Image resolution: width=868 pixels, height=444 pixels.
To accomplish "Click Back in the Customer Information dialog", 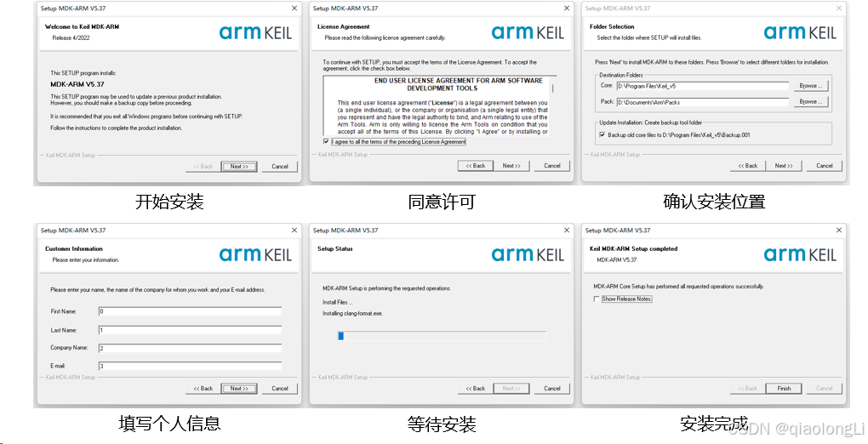I will coord(203,389).
